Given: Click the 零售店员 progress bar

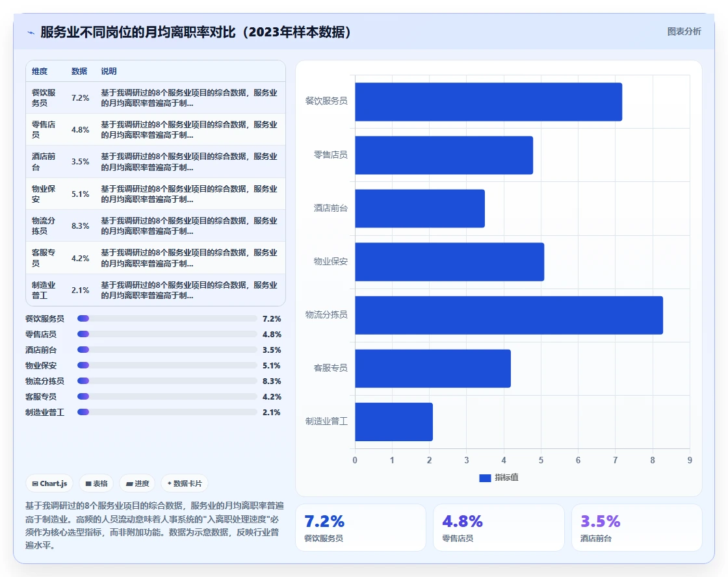Looking at the screenshot, I should click(167, 334).
